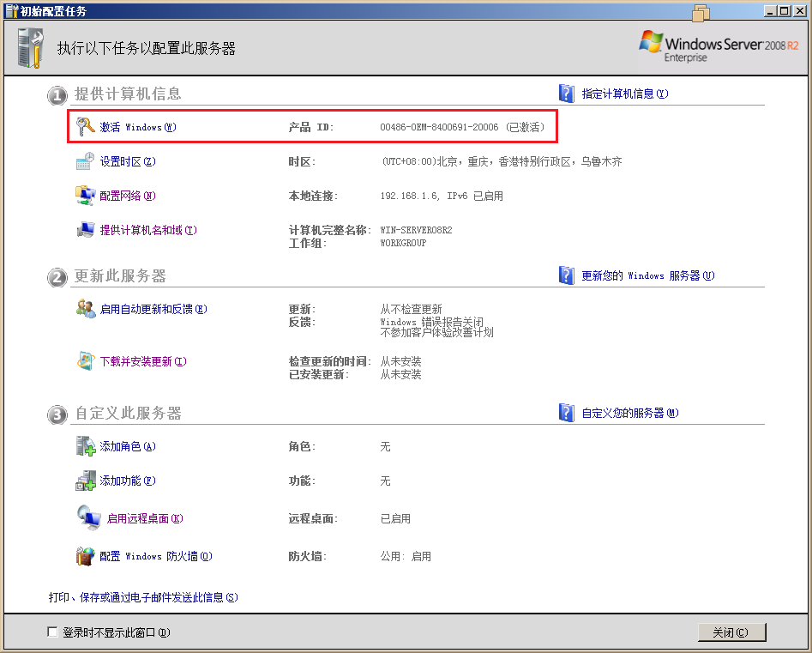Open the 启用远程桌面 link
Image resolution: width=812 pixels, height=653 pixels.
coord(145,519)
